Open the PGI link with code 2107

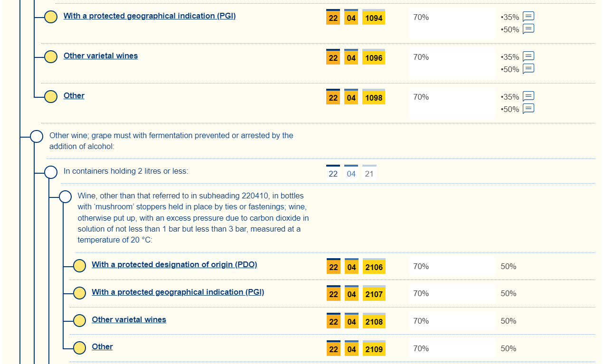[x=178, y=292]
